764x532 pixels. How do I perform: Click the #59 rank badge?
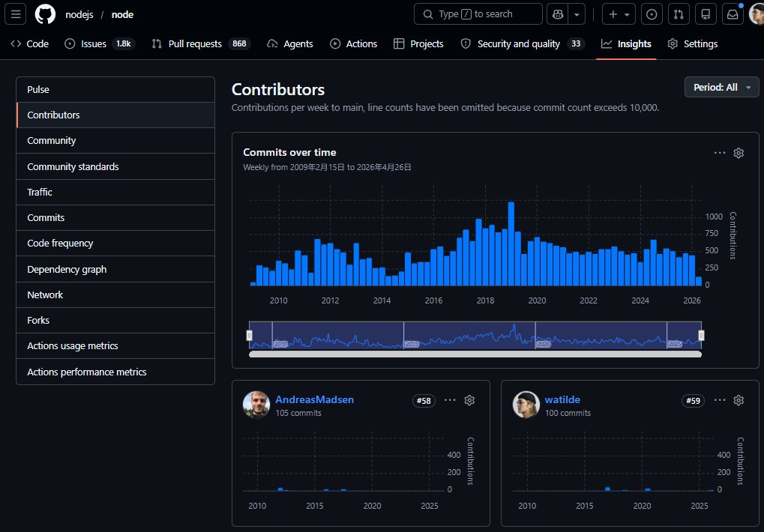693,401
